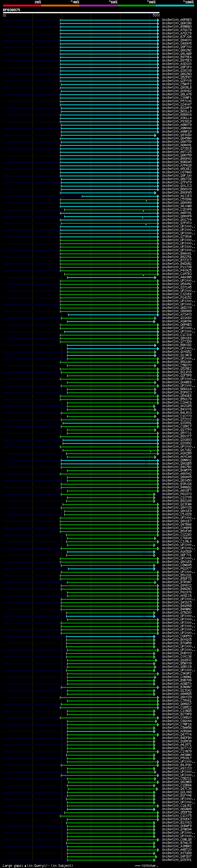Viewport: 197px width, 868px height.
Task: Click the UniRef100_Q4LAW9 label
Action: point(177,54)
